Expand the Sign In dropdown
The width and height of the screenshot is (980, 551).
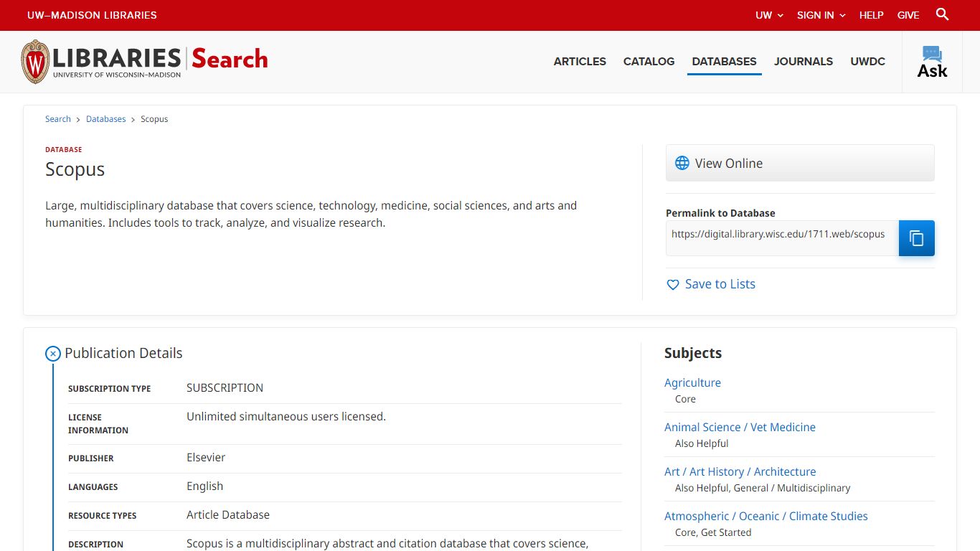tap(821, 15)
